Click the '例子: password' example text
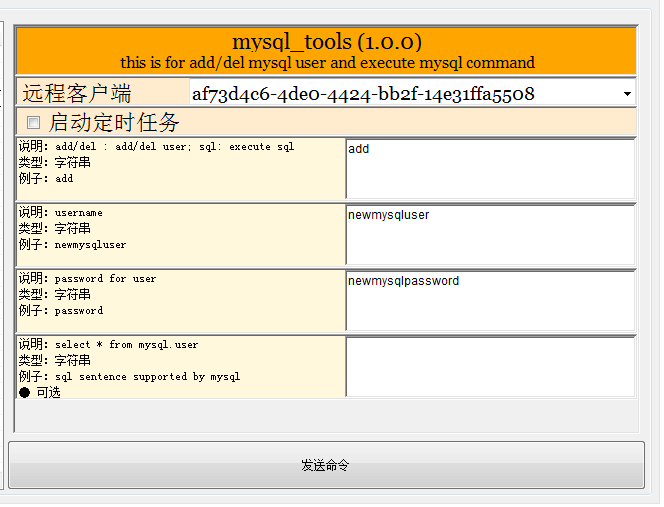Screen dimensions: 664x507 pyautogui.click(x=61, y=310)
